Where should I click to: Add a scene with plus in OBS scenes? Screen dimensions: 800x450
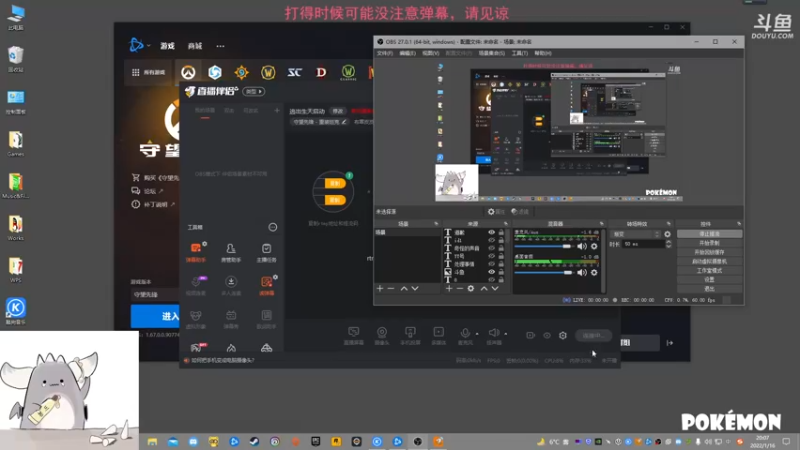[x=380, y=289]
